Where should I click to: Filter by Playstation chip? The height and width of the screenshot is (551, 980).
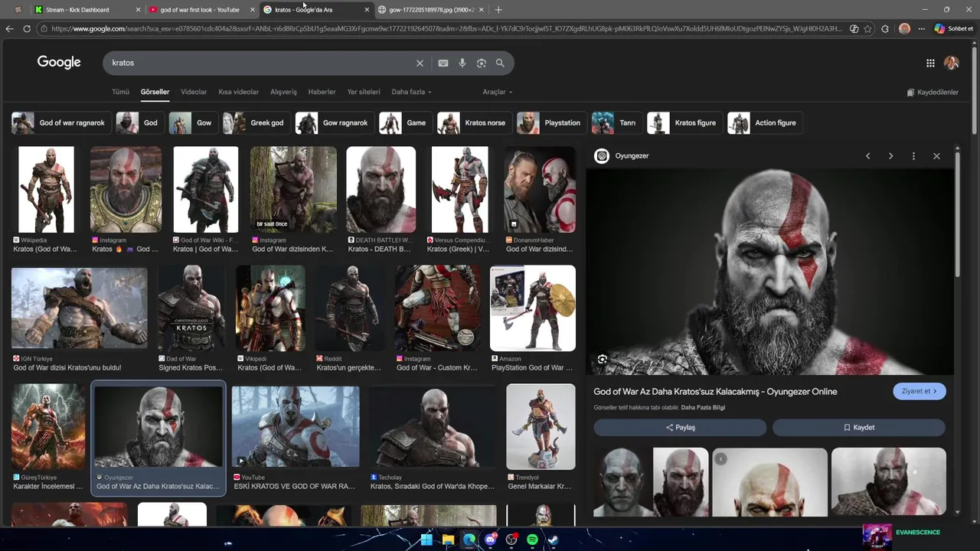pyautogui.click(x=550, y=123)
